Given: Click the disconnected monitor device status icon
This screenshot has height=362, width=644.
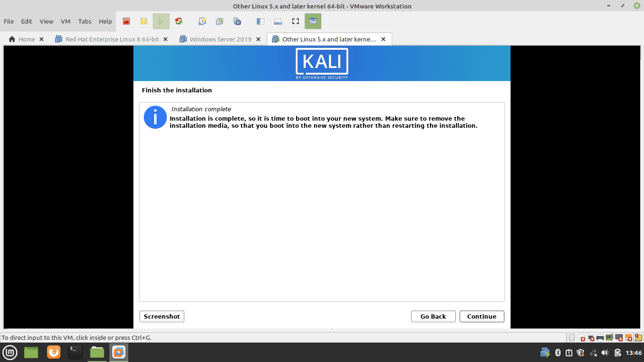Looking at the screenshot, I should (591, 337).
